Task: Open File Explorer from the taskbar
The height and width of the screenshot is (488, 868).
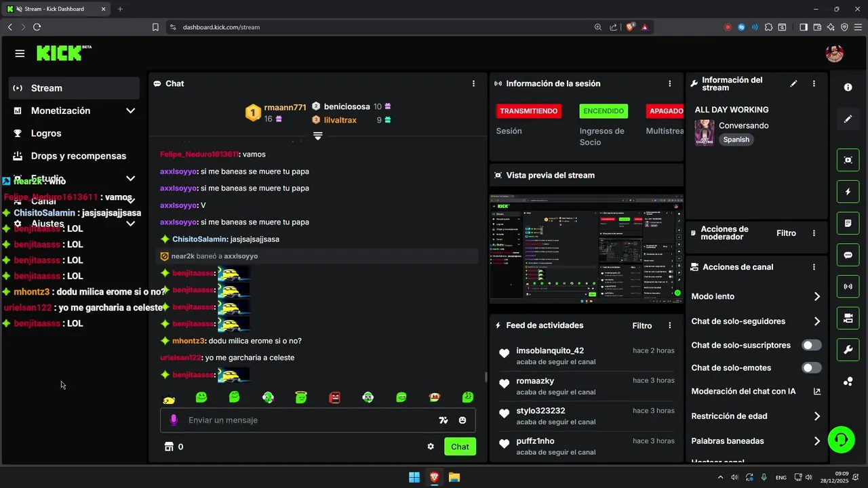Action: pyautogui.click(x=454, y=477)
